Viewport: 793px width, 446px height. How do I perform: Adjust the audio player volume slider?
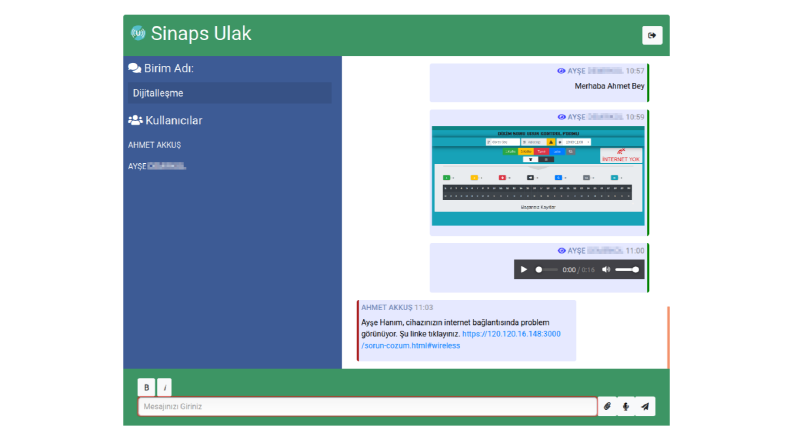(x=627, y=270)
